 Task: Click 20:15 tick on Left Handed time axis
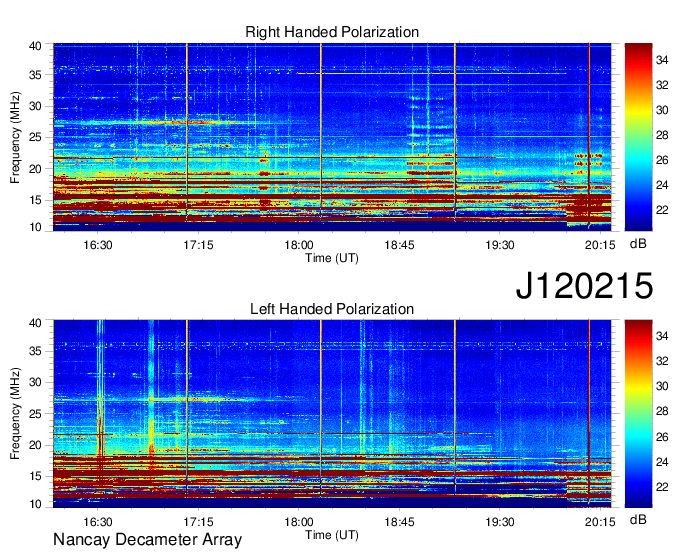(600, 521)
